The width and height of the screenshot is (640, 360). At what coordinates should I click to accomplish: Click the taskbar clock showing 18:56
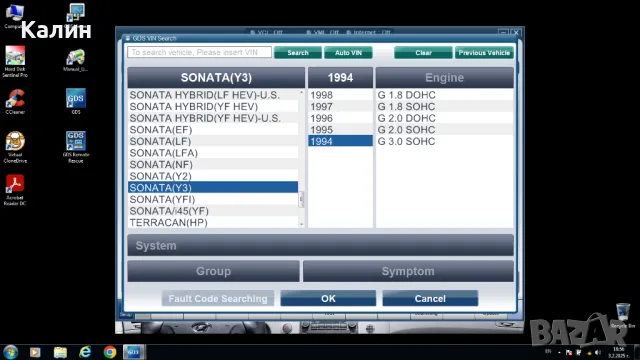(x=618, y=352)
